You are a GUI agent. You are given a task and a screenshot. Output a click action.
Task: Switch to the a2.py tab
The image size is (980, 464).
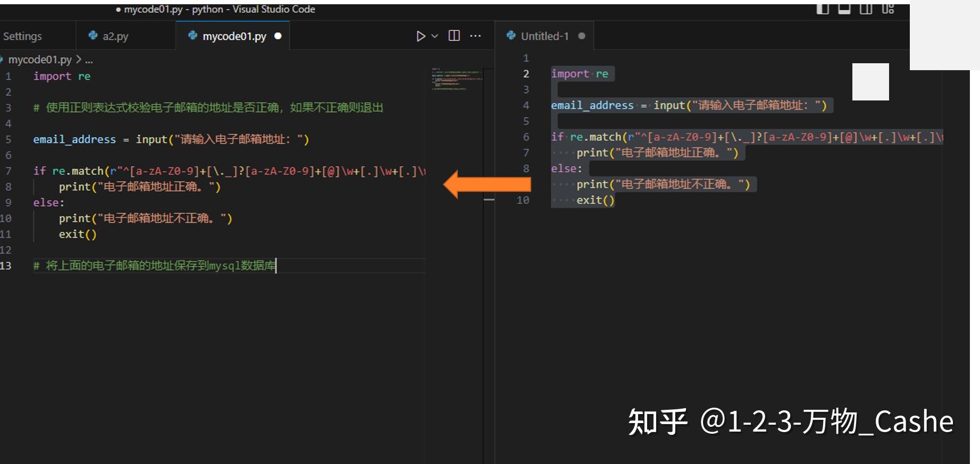[x=115, y=36]
